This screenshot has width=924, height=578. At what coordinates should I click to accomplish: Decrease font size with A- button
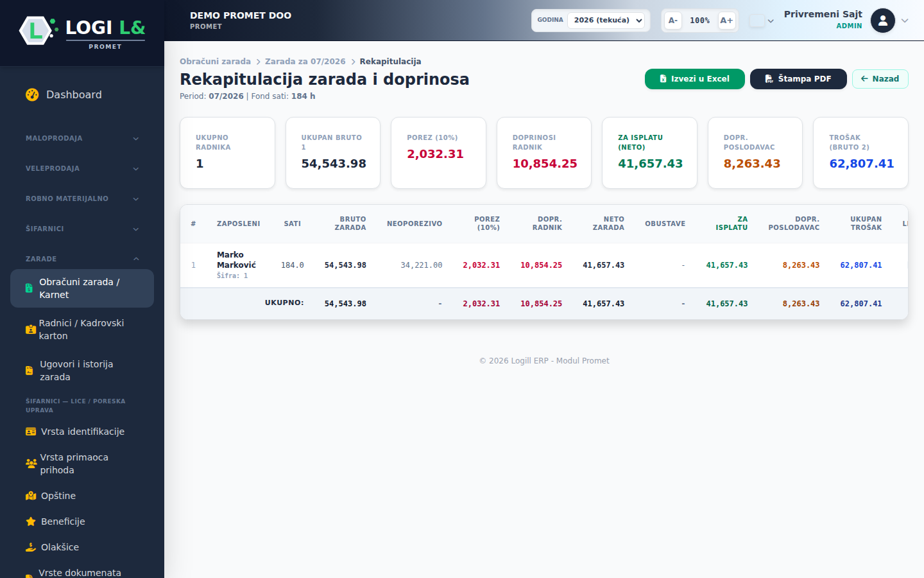673,21
